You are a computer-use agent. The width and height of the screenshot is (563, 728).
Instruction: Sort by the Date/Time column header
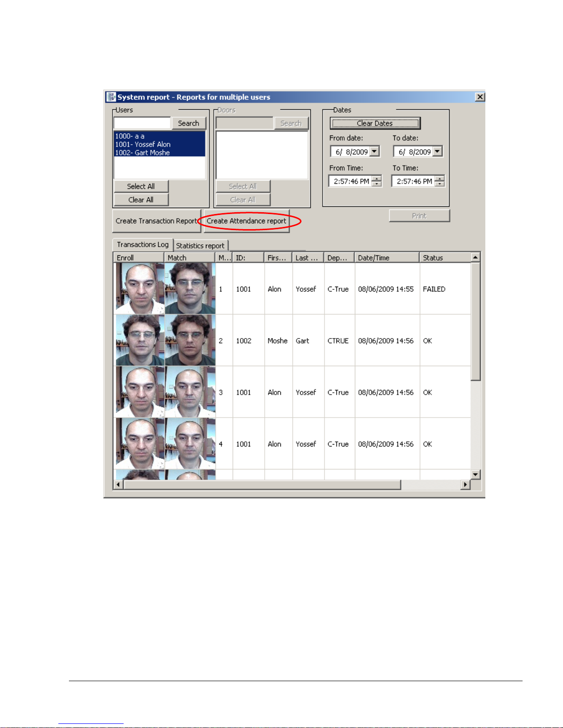point(387,258)
